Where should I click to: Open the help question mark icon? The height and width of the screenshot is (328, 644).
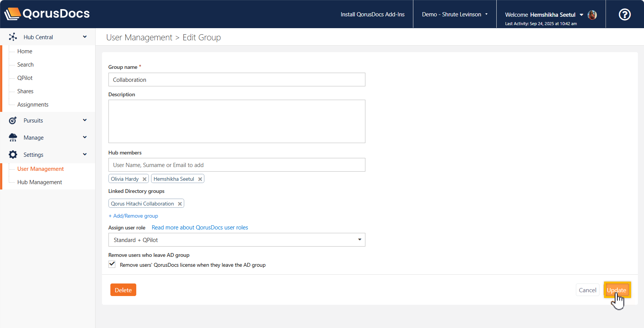click(624, 14)
